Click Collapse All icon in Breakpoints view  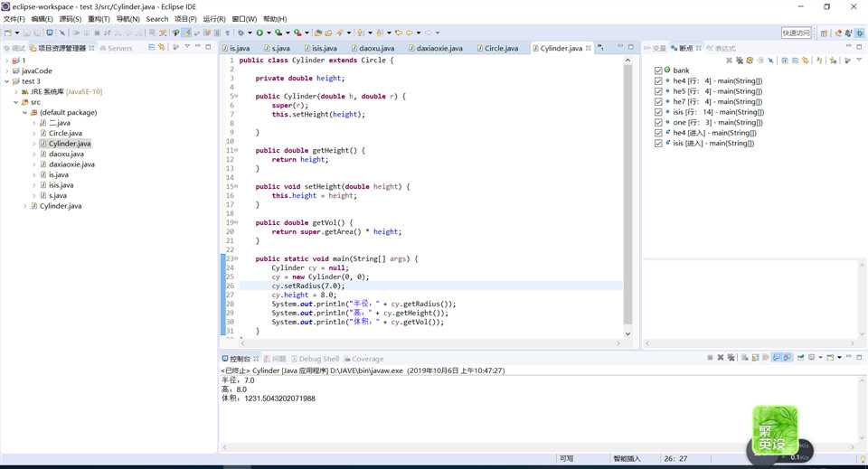coord(796,61)
